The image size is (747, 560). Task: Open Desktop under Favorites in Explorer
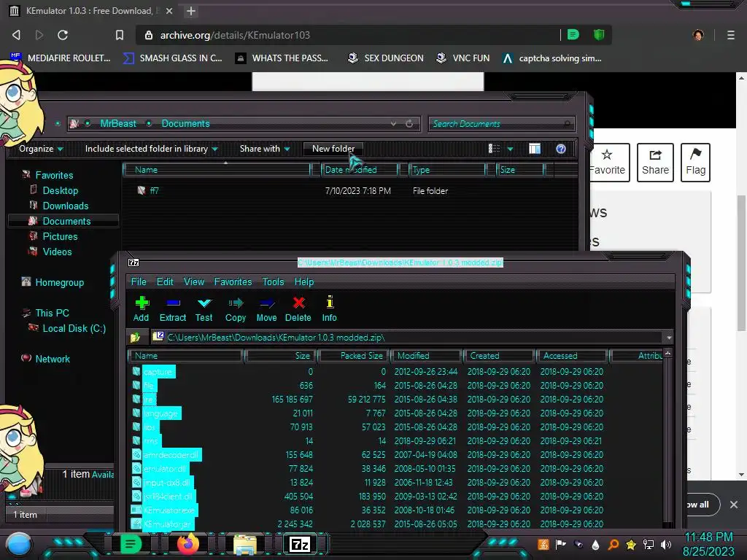click(x=60, y=190)
